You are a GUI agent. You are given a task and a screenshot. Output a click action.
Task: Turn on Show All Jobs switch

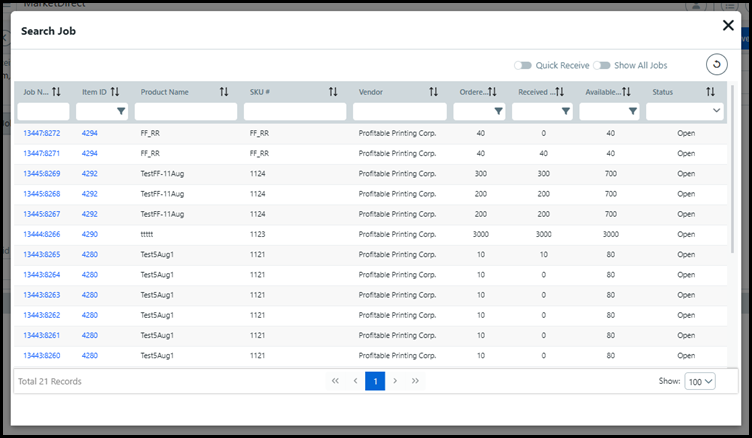pos(602,65)
